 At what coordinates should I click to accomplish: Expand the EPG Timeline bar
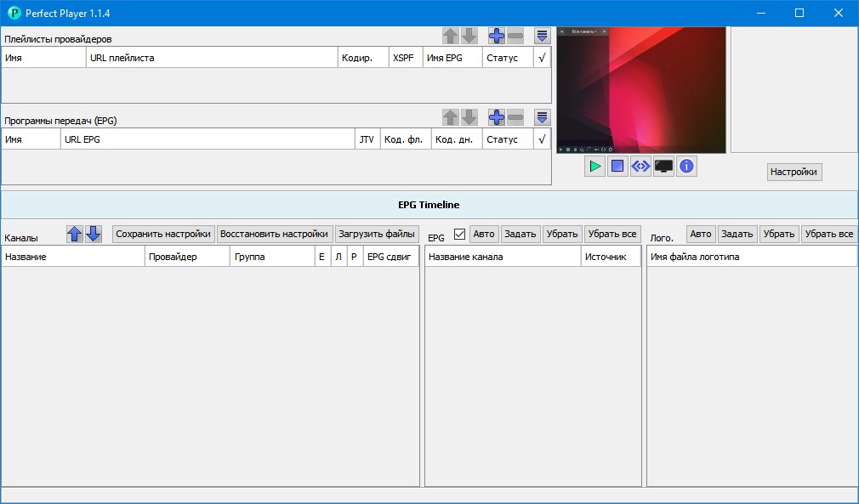(429, 205)
